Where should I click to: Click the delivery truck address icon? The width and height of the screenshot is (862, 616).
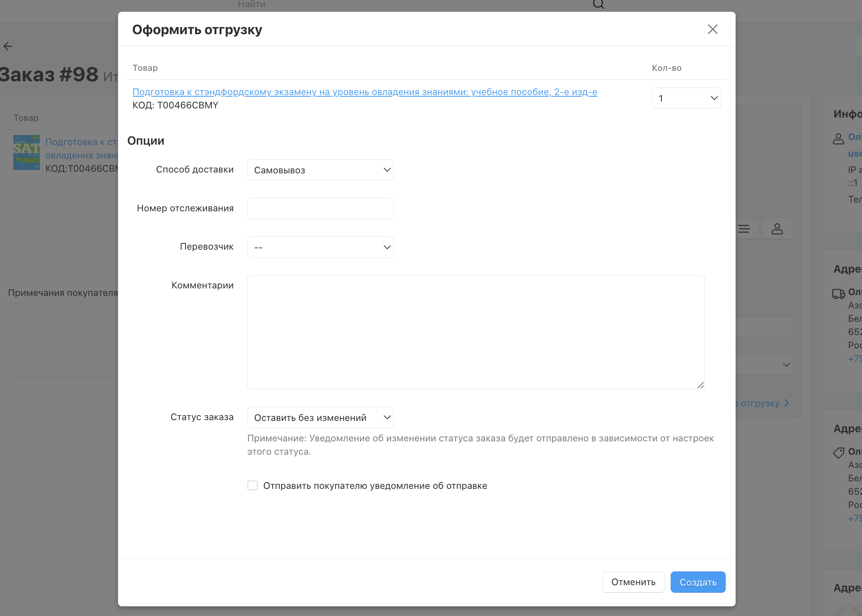[838, 294]
